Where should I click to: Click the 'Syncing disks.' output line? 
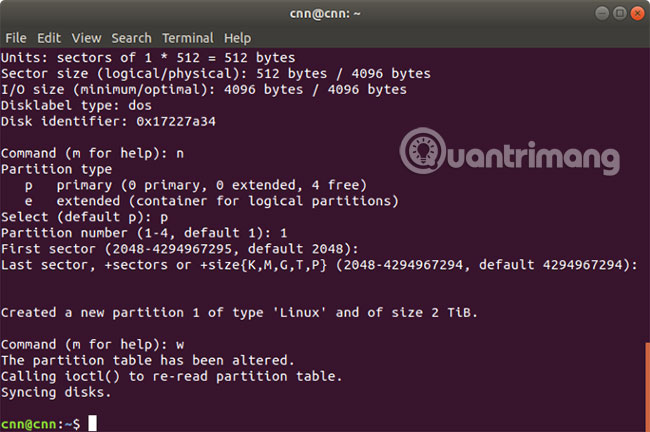coord(56,392)
